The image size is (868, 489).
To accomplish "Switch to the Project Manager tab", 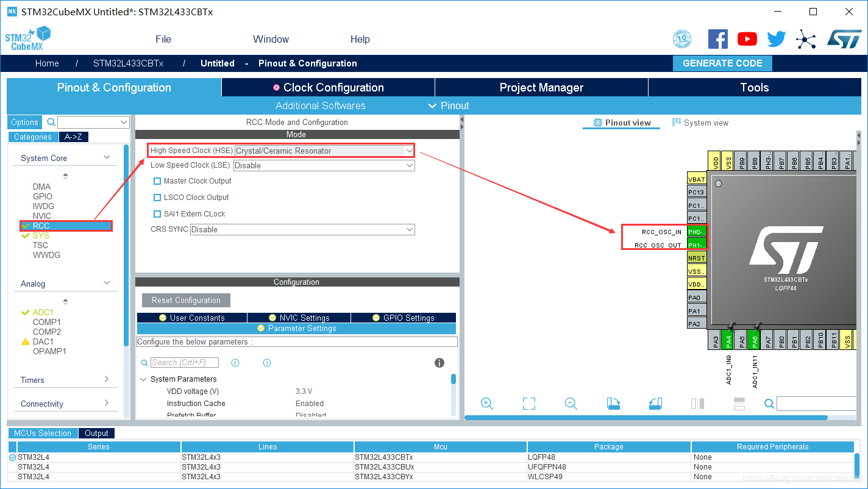I will [x=541, y=87].
